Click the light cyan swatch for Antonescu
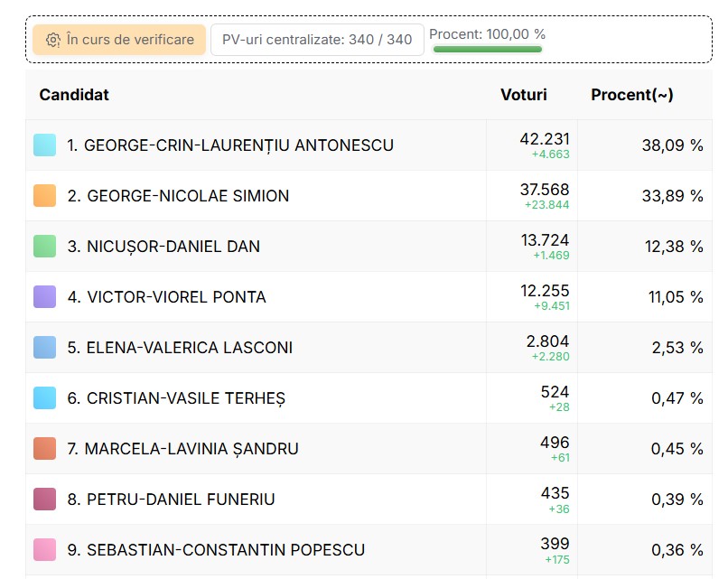 [x=44, y=145]
